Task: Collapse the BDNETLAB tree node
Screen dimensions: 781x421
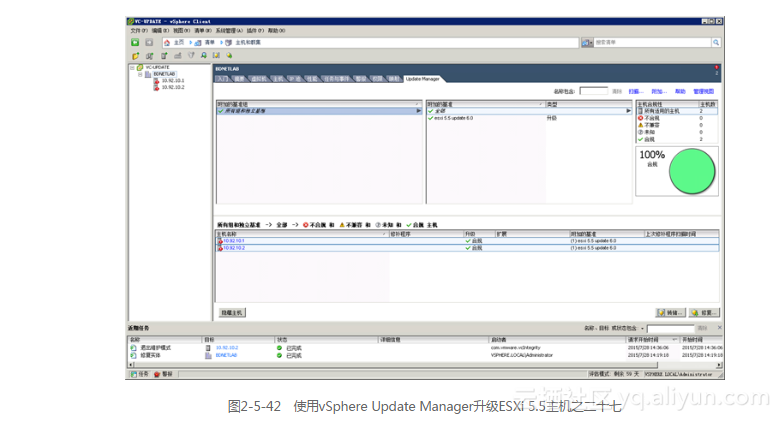Action: point(140,74)
